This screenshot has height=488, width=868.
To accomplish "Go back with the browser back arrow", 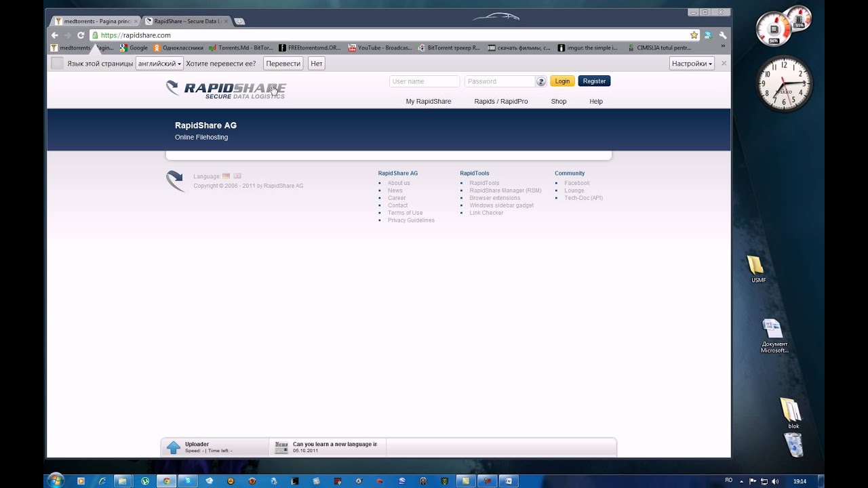I will 55,35.
